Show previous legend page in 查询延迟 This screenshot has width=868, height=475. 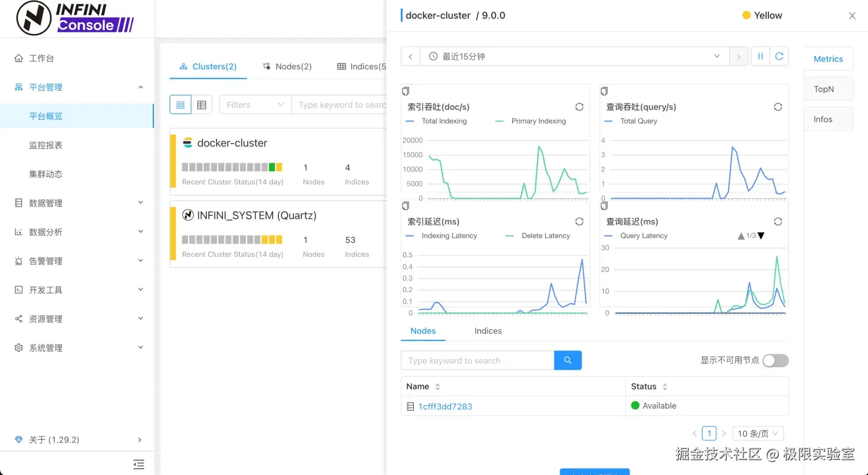(741, 236)
